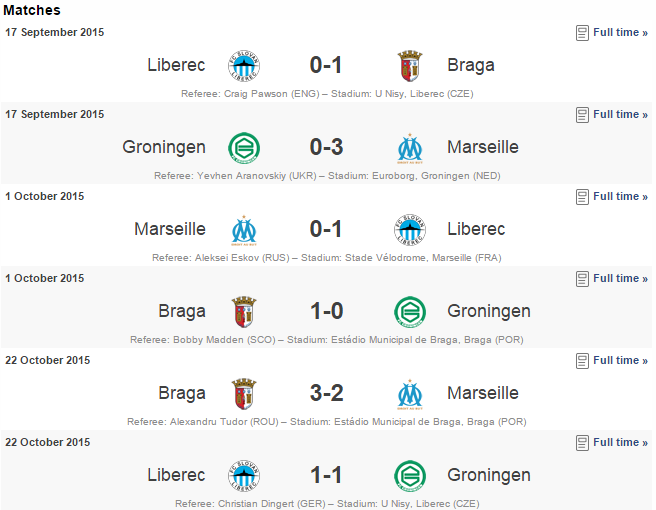This screenshot has width=656, height=510.
Task: Open Full time link for Groningen 0-3 Marseille
Action: [620, 114]
